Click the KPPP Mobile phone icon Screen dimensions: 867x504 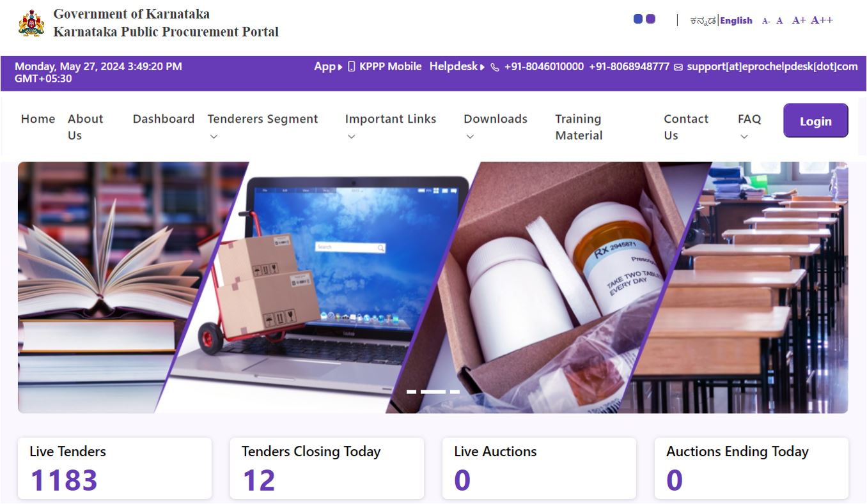point(351,66)
